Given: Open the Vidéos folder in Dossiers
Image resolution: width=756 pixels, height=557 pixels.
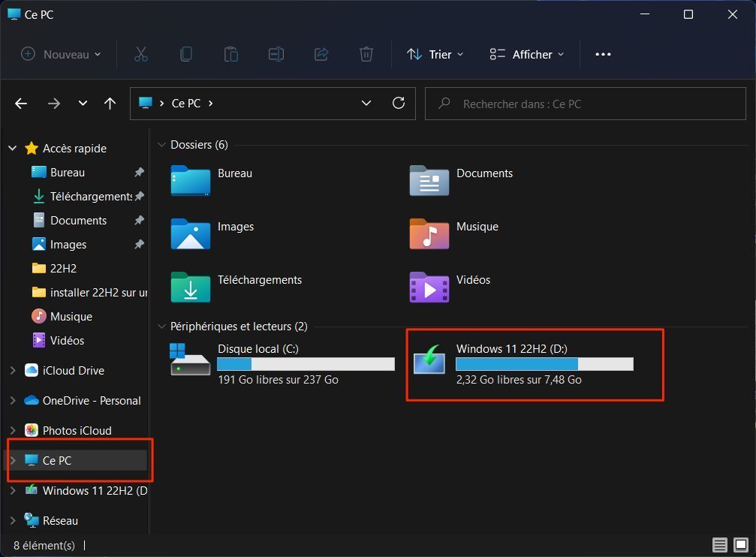Looking at the screenshot, I should tap(429, 287).
